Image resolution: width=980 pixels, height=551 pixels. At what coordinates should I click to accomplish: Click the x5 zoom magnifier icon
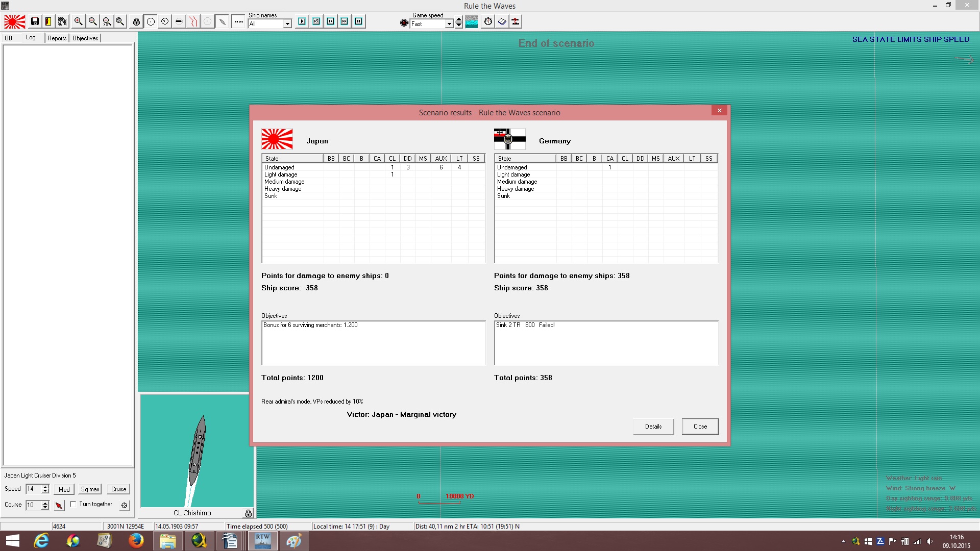(x=107, y=21)
